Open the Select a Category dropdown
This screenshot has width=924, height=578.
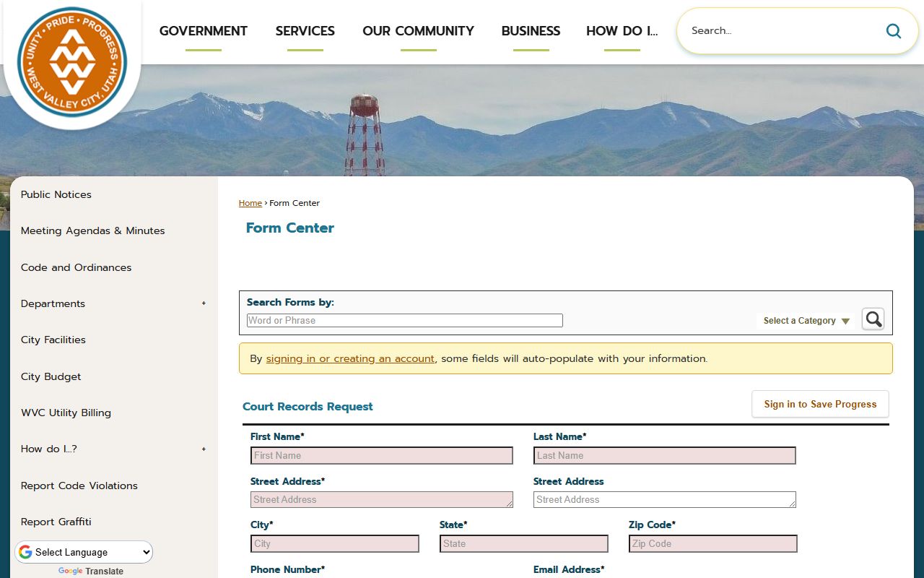pyautogui.click(x=806, y=321)
